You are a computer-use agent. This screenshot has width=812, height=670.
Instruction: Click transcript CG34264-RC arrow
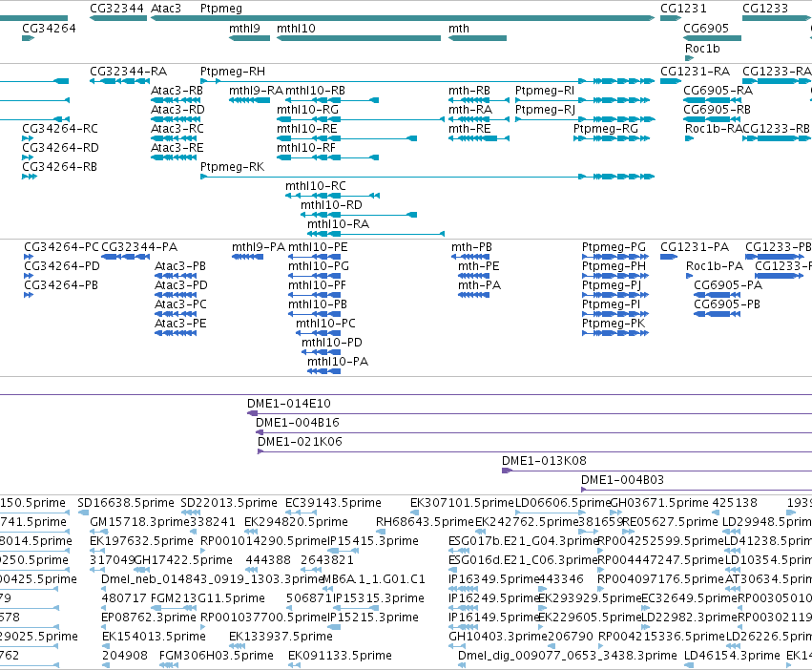pyautogui.click(x=28, y=138)
